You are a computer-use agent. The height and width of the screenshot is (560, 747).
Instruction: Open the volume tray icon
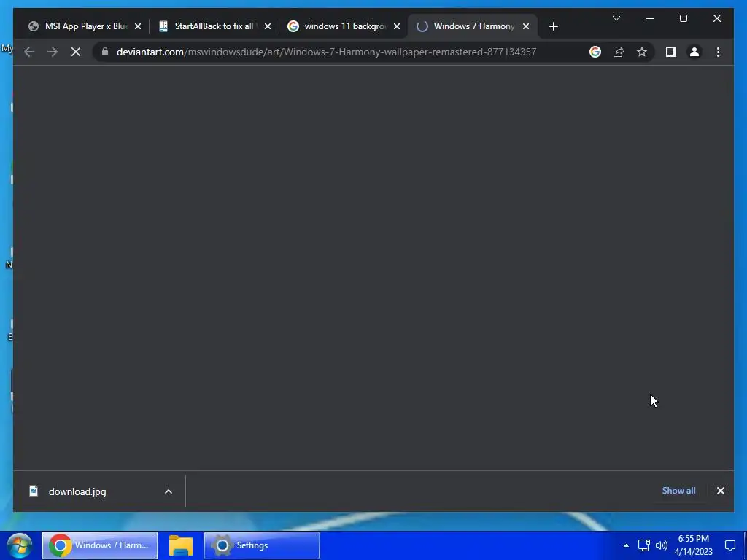click(x=661, y=545)
